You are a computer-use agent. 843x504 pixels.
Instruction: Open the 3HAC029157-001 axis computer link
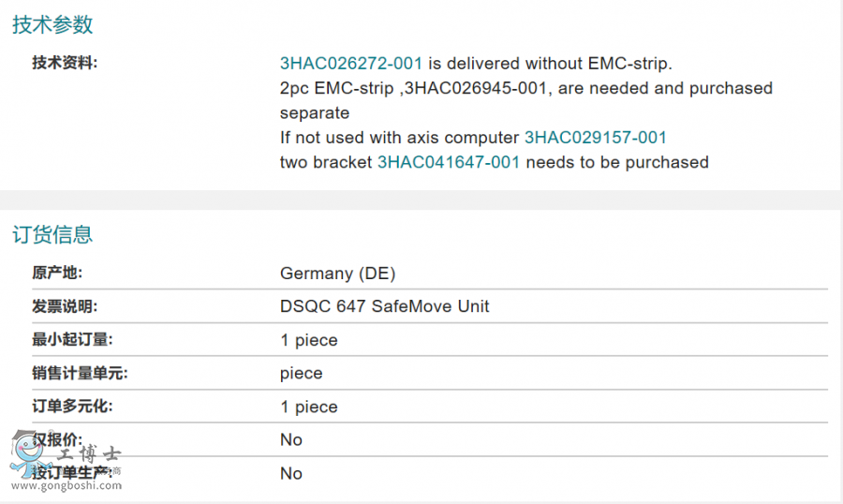tap(596, 138)
